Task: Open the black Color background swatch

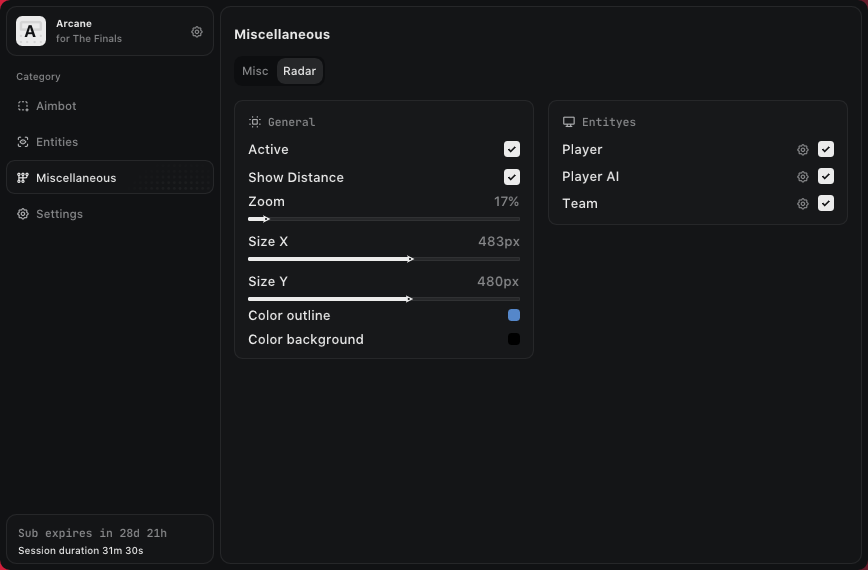Action: 514,339
